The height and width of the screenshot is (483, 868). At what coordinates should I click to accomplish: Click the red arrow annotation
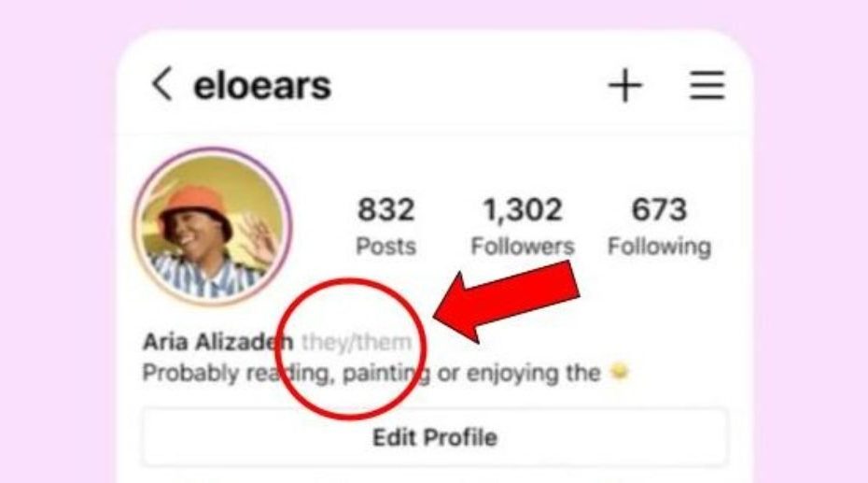coord(507,302)
